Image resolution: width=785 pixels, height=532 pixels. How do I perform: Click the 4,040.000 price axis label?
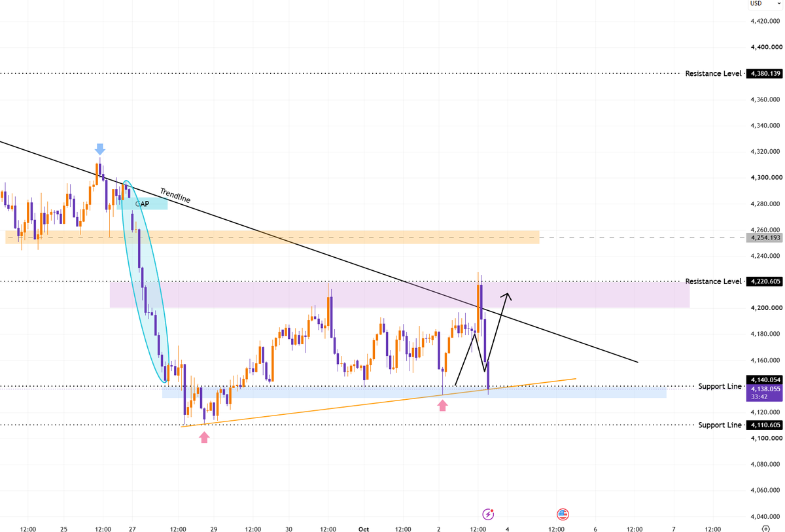pyautogui.click(x=765, y=516)
